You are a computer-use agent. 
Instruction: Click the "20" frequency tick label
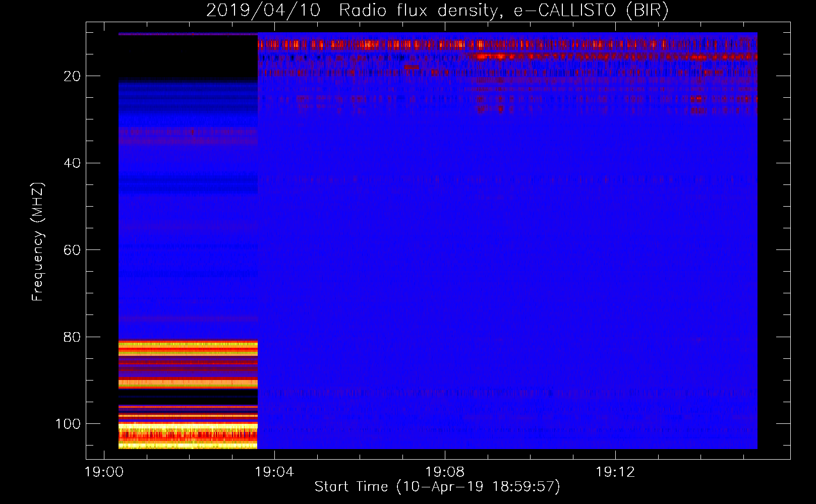pos(72,76)
